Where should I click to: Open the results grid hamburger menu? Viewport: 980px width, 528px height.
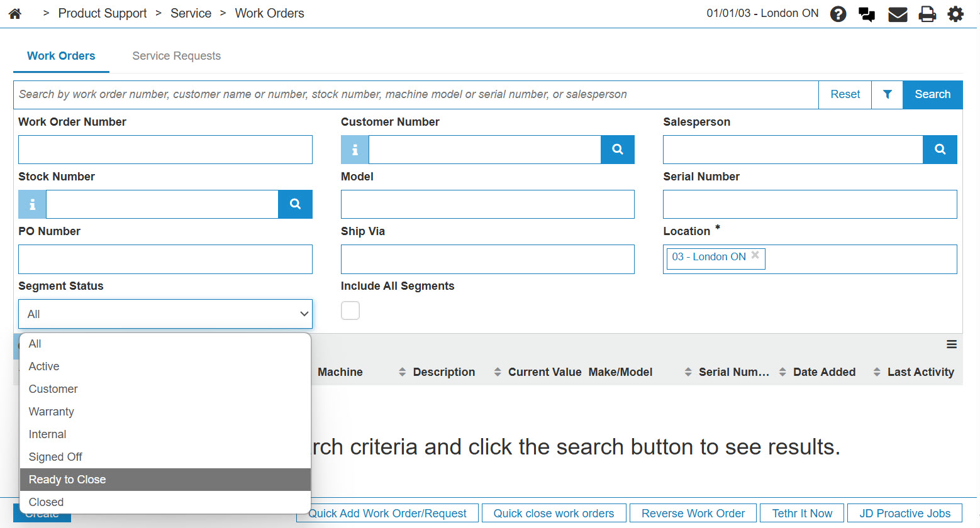point(951,344)
